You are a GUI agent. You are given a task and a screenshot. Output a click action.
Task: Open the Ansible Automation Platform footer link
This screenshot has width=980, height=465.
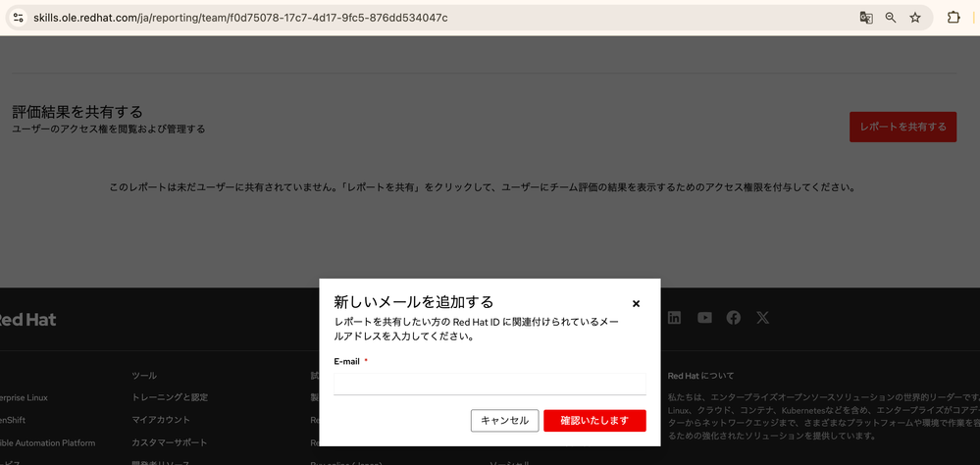coord(47,442)
